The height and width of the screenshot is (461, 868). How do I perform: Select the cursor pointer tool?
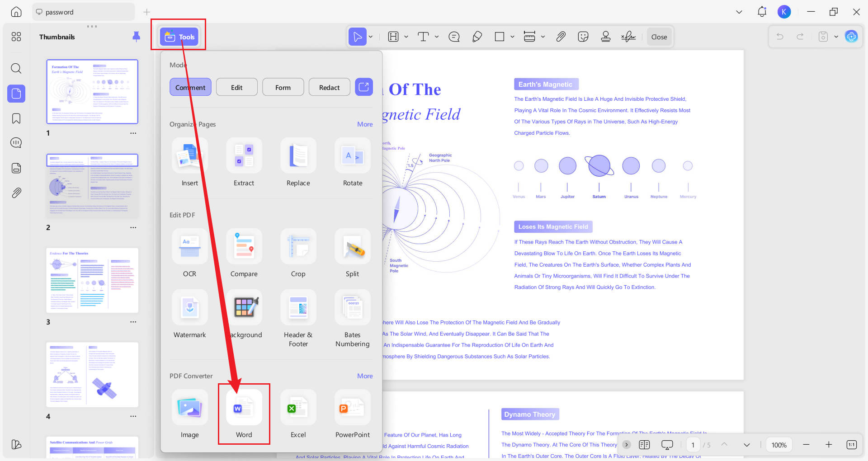pos(357,37)
